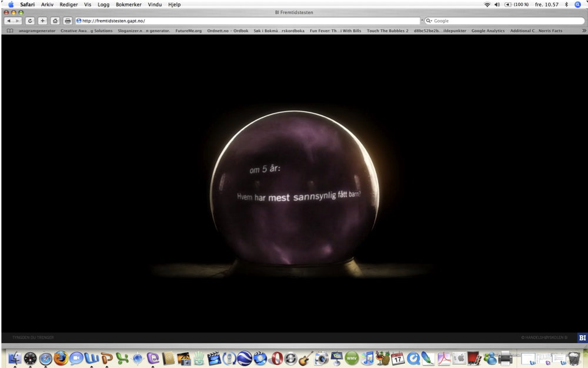Open Entourage from the dock

point(153,359)
